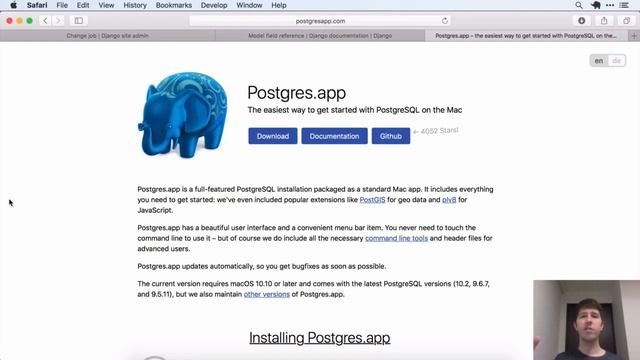Viewport: 640px width, 360px height.
Task: Open the Safari menu
Action: (x=37, y=5)
